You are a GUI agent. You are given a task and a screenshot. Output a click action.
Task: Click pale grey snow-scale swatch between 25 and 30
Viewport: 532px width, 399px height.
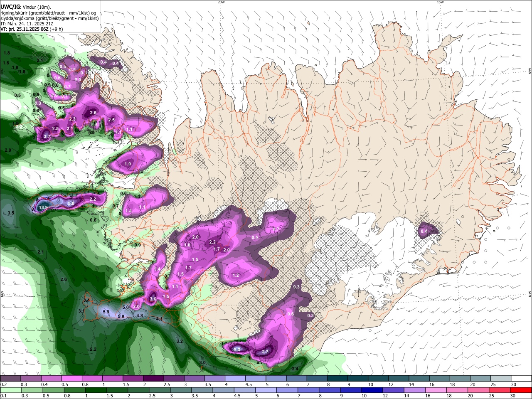tap(501, 379)
